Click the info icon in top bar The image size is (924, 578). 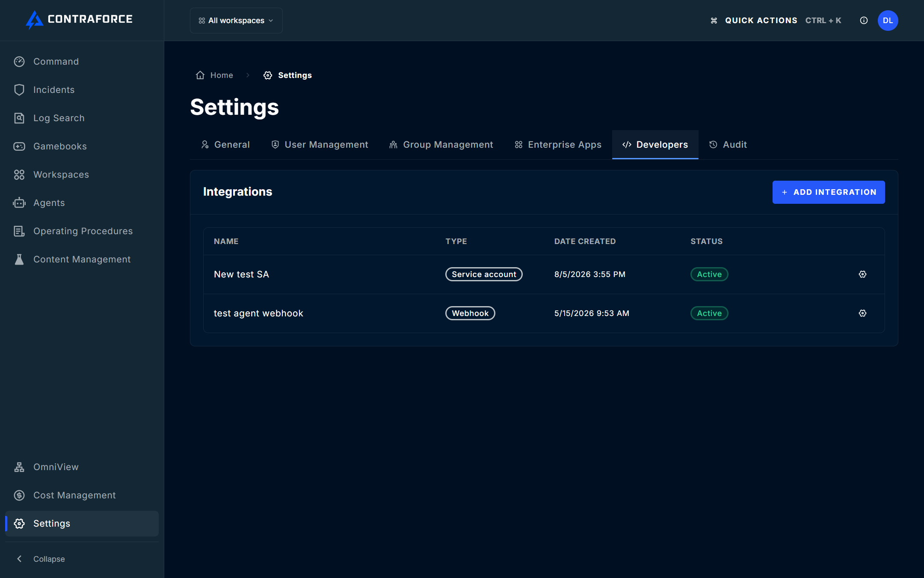coord(864,21)
